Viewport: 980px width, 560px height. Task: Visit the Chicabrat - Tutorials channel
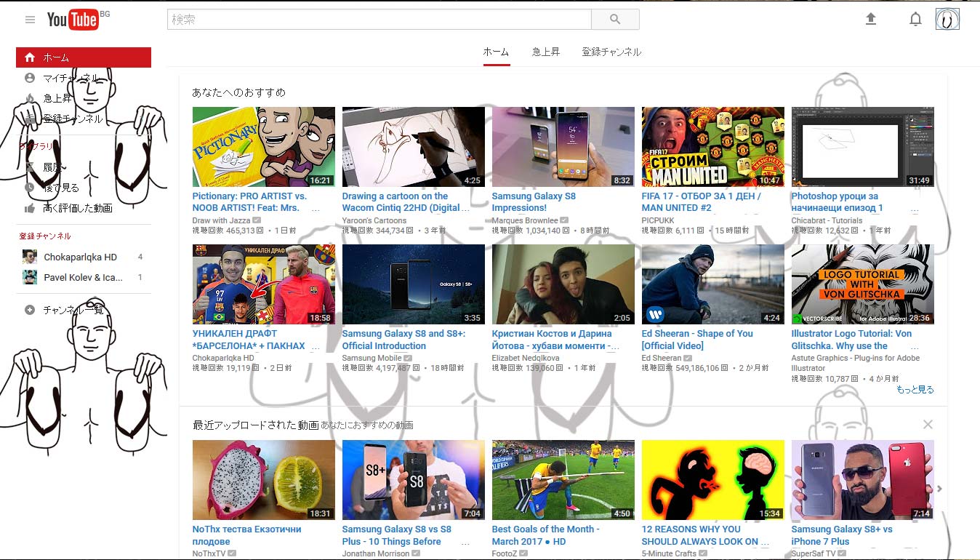click(827, 220)
